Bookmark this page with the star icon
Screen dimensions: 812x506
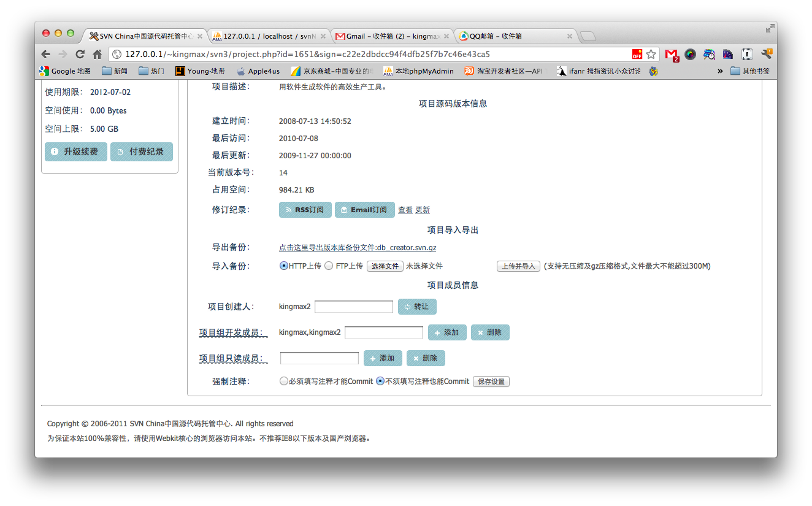tap(651, 54)
